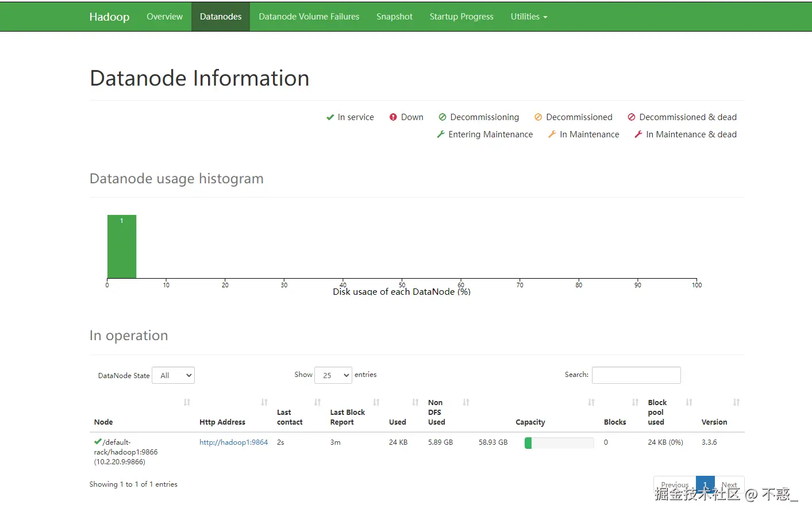Go to the Overview tab
The height and width of the screenshot is (516, 812).
click(164, 17)
